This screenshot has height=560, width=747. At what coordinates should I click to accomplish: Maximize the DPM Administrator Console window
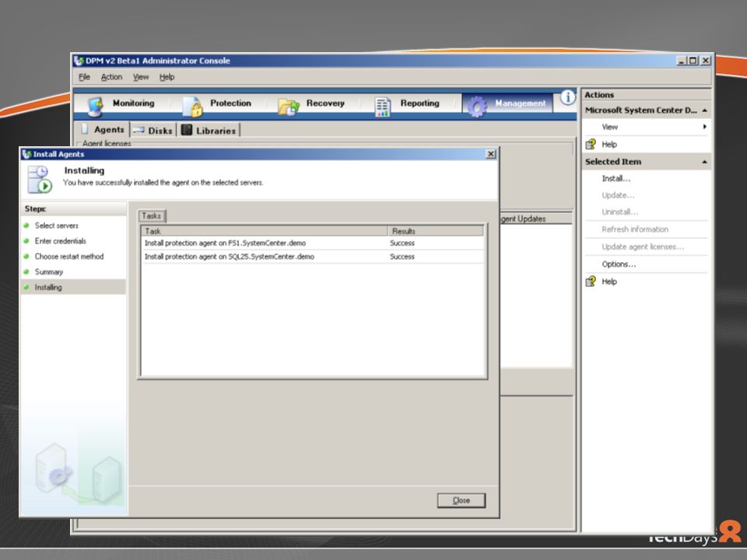pos(693,61)
